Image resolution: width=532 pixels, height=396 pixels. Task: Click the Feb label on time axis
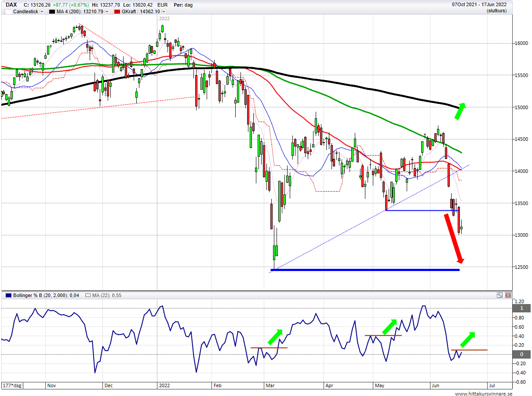217,385
